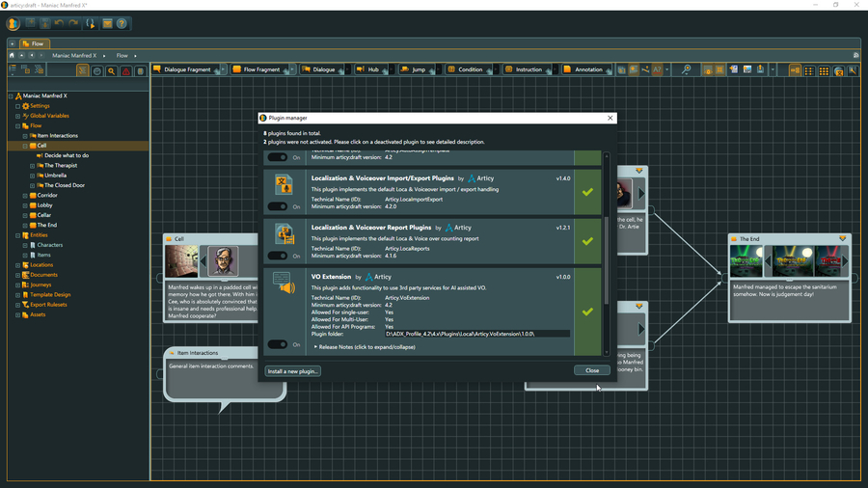Choose the Condition node tool
The width and height of the screenshot is (868, 488).
(x=471, y=69)
